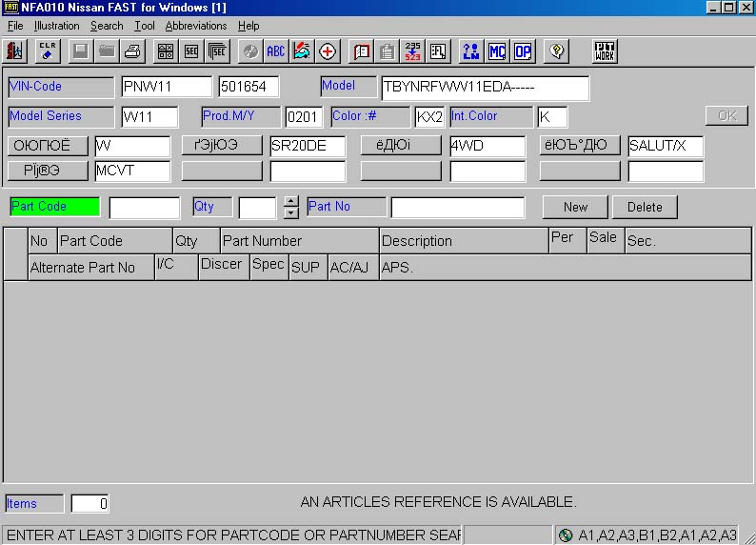756x545 pixels.
Task: Click the Alternate Part No column header
Action: coord(91,267)
